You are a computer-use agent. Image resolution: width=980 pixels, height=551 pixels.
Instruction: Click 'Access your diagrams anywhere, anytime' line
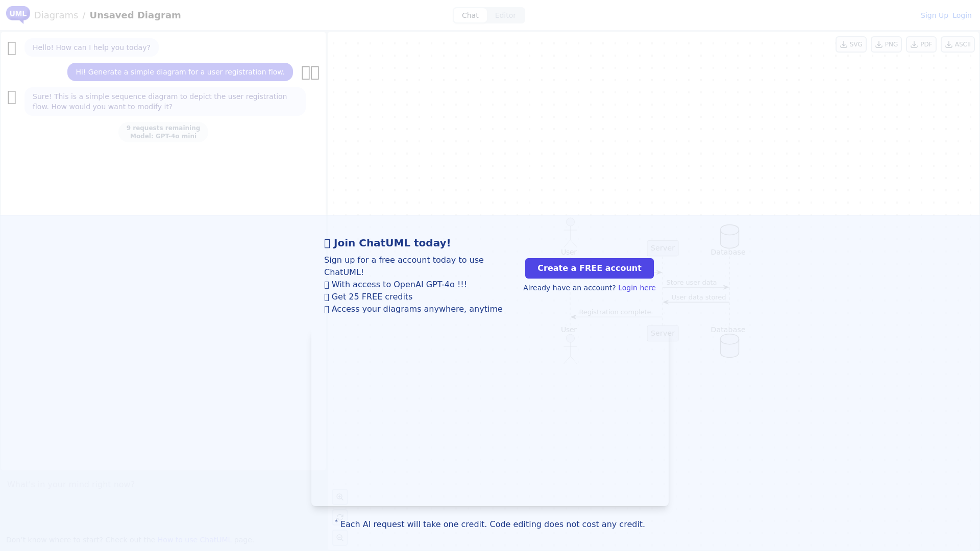coord(413,309)
